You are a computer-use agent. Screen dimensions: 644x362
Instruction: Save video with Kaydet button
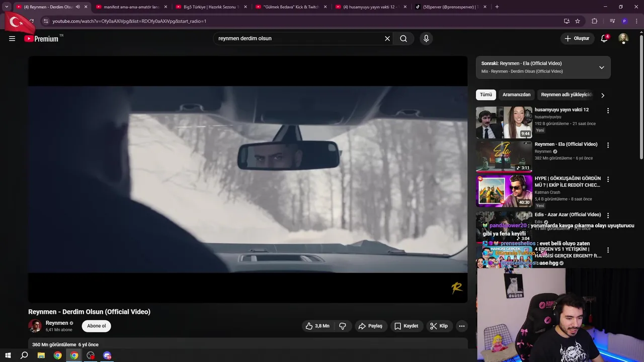point(406,326)
